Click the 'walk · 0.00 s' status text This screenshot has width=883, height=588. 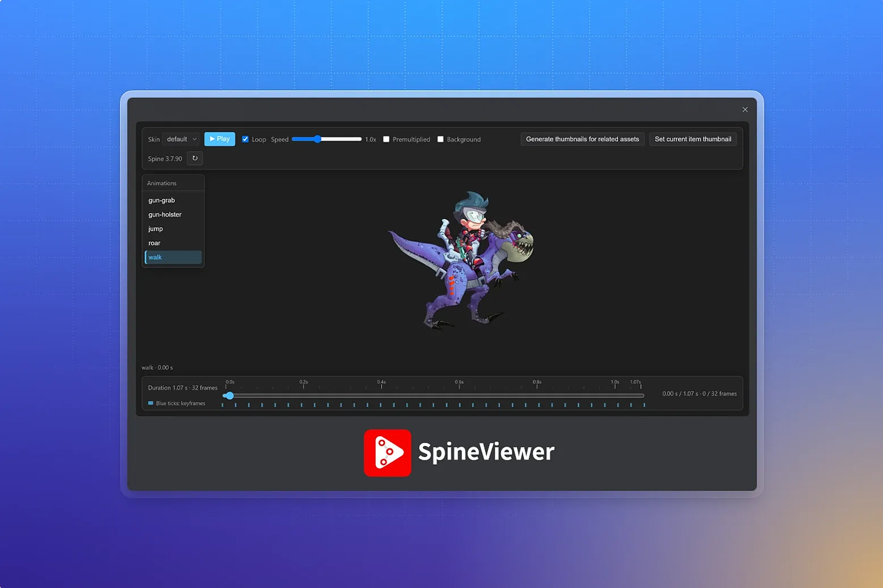(x=157, y=367)
